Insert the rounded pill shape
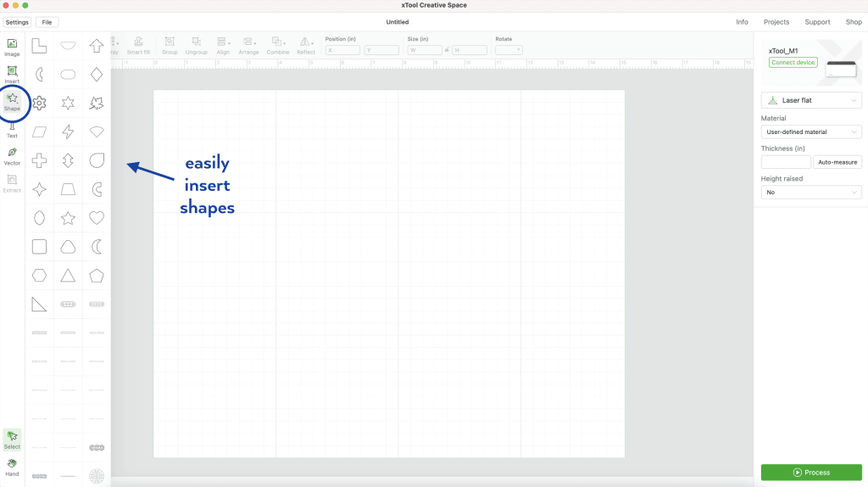This screenshot has width=868, height=487. click(x=68, y=75)
